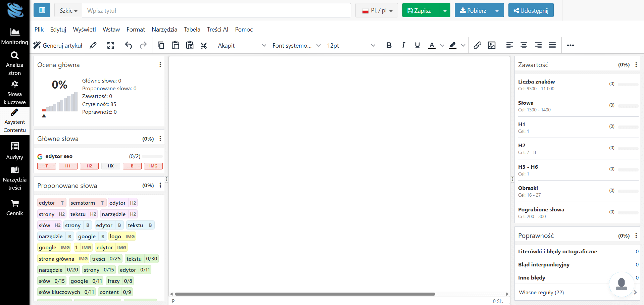Toggle bold formatting
Viewport: 644px width, 305px height.
[x=389, y=45]
